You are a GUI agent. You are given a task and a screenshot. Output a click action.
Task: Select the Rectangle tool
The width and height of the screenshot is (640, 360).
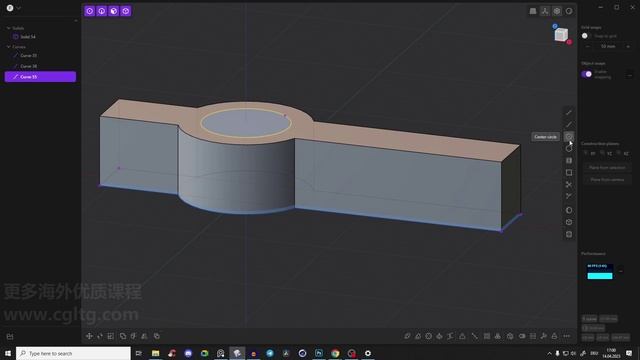569,173
